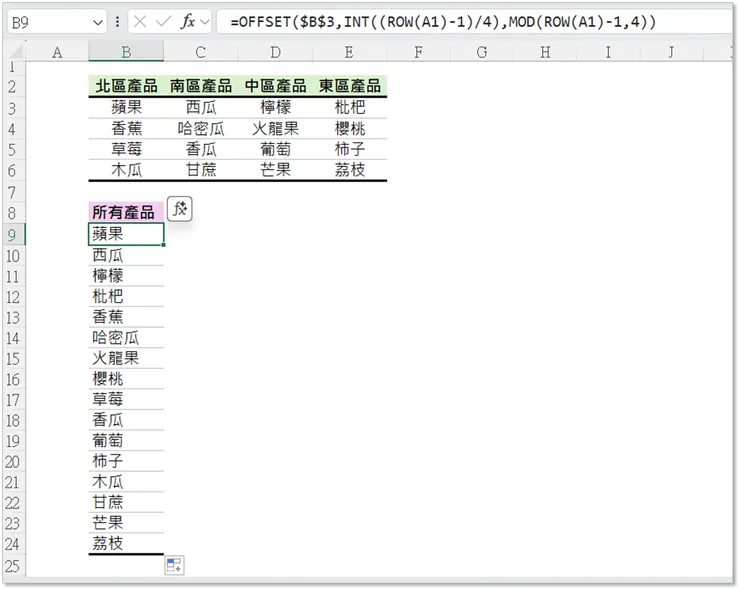740x590 pixels.
Task: Click cell B4 containing 香蕉
Action: [126, 128]
